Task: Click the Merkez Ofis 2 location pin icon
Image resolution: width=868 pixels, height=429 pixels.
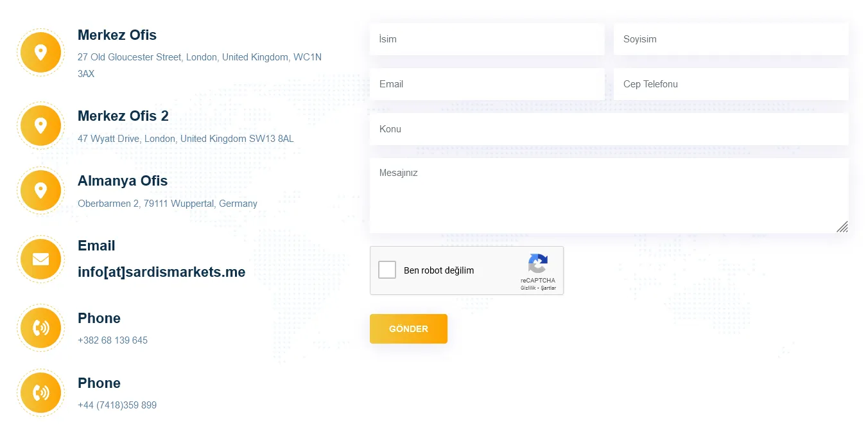Action: click(x=40, y=125)
